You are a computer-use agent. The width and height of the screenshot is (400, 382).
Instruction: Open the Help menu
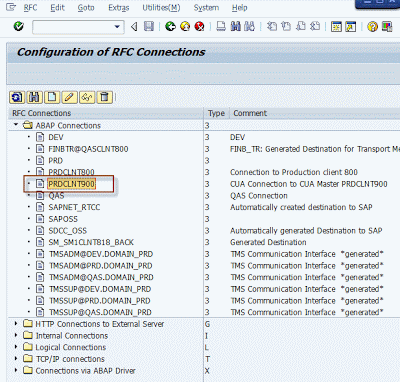click(240, 8)
